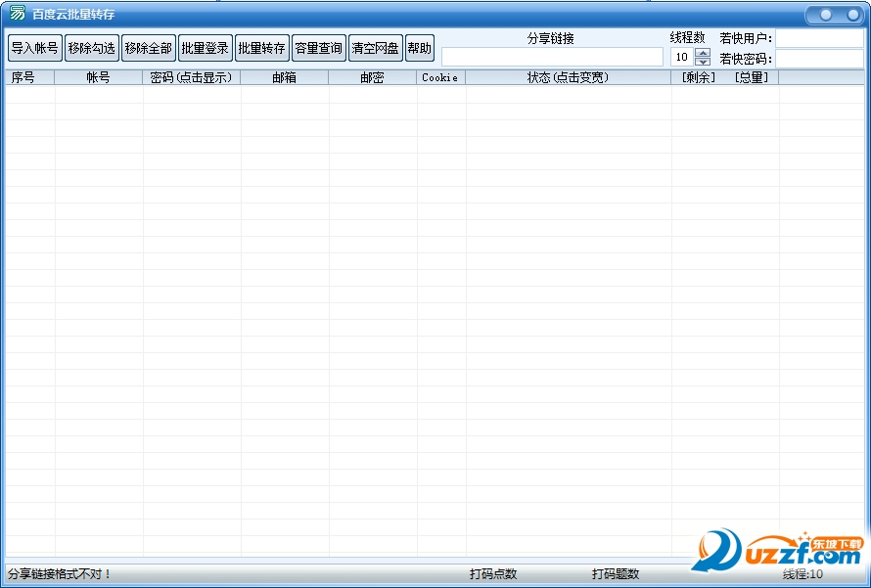
Task: Click the 导入帐号 button
Action: (x=35, y=48)
